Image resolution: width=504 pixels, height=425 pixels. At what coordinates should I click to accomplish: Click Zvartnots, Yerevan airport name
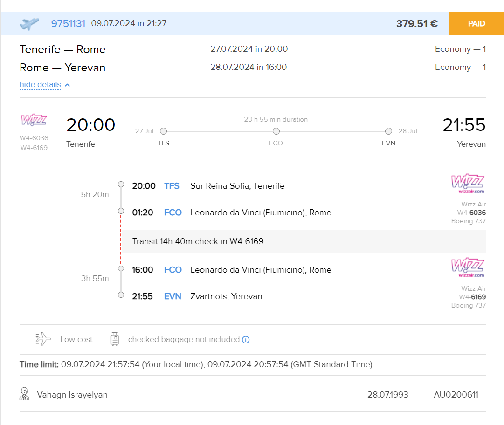tap(226, 296)
